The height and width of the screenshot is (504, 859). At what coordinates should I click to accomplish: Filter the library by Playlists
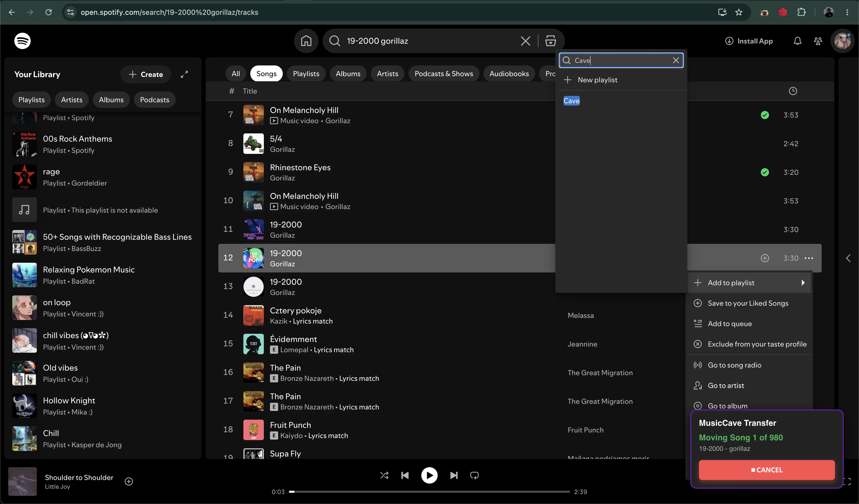tap(31, 100)
